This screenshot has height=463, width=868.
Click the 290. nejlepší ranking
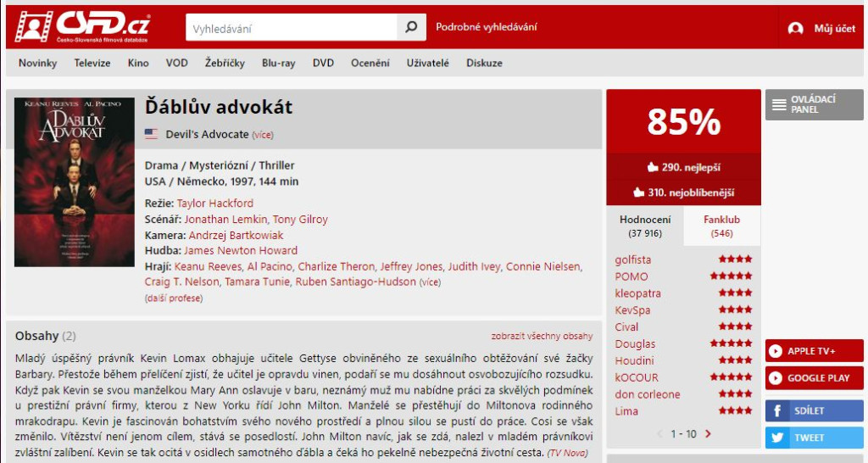click(x=684, y=167)
